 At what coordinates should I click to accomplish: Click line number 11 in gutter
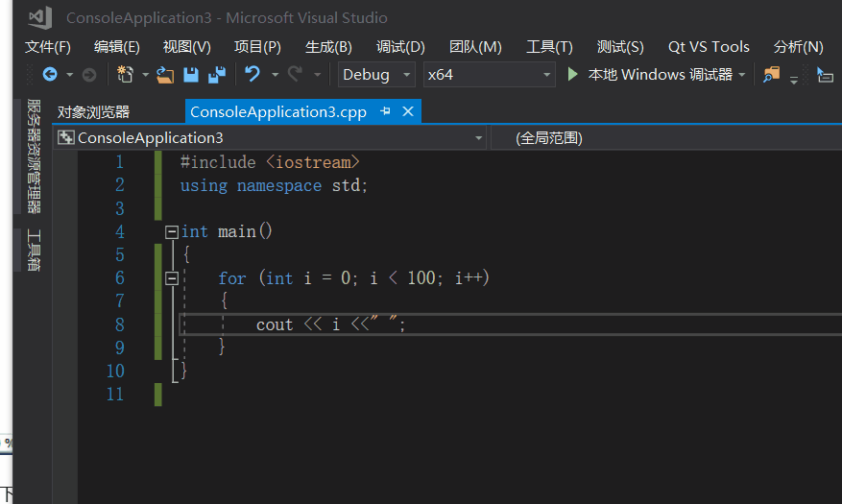(x=115, y=395)
